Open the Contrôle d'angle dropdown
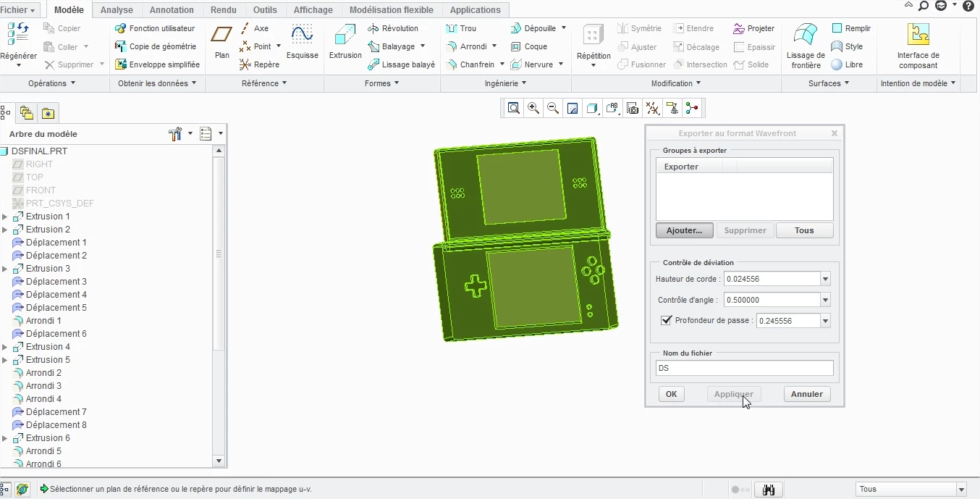The height and width of the screenshot is (499, 980). 825,300
